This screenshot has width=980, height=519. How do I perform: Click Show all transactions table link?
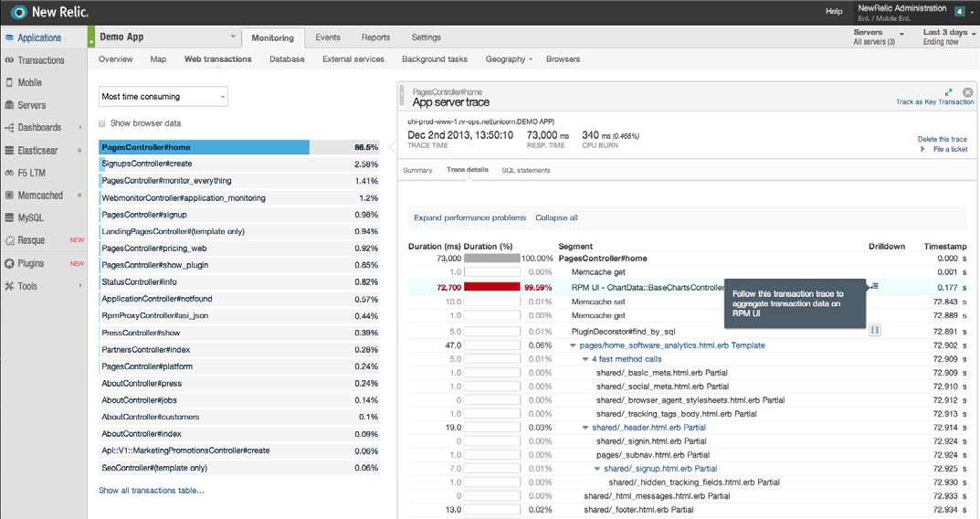pyautogui.click(x=152, y=491)
